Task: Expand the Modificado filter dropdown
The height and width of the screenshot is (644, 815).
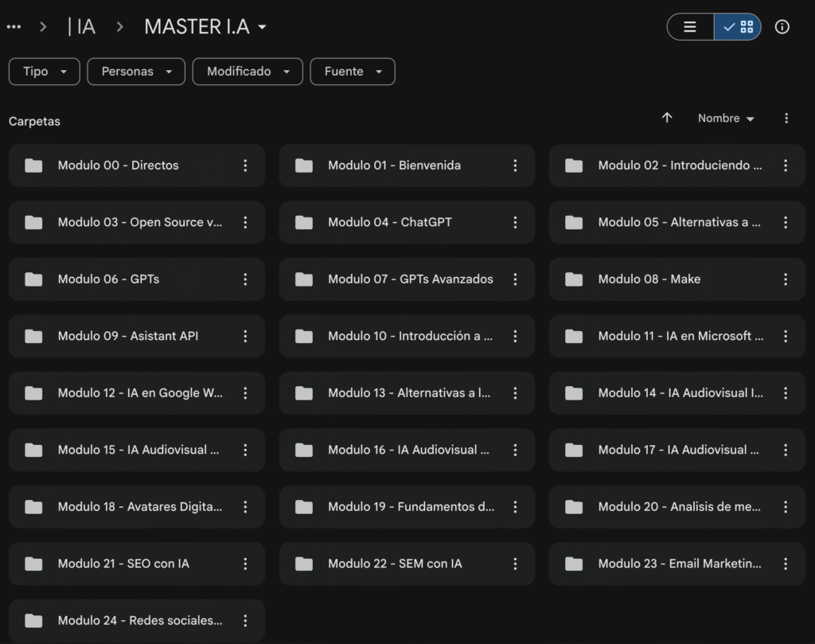Action: (248, 72)
